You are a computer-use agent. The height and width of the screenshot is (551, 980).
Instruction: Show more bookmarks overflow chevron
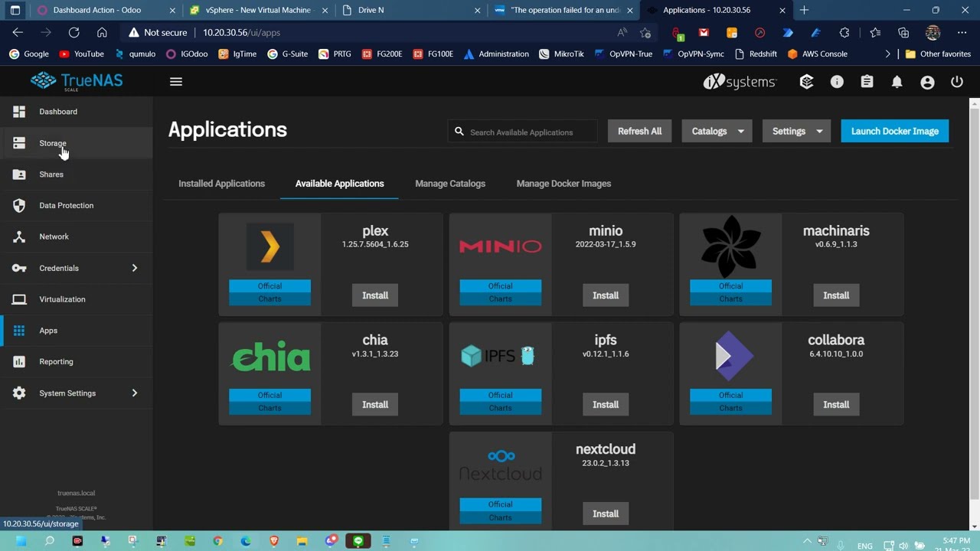[887, 54]
